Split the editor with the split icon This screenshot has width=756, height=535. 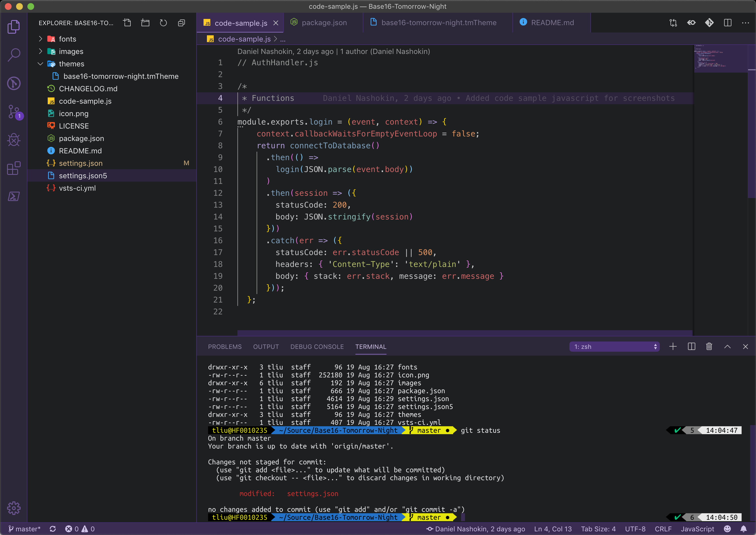click(728, 23)
